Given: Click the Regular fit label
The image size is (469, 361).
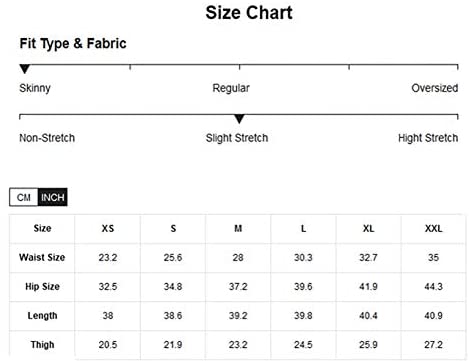Looking at the screenshot, I should point(231,88).
